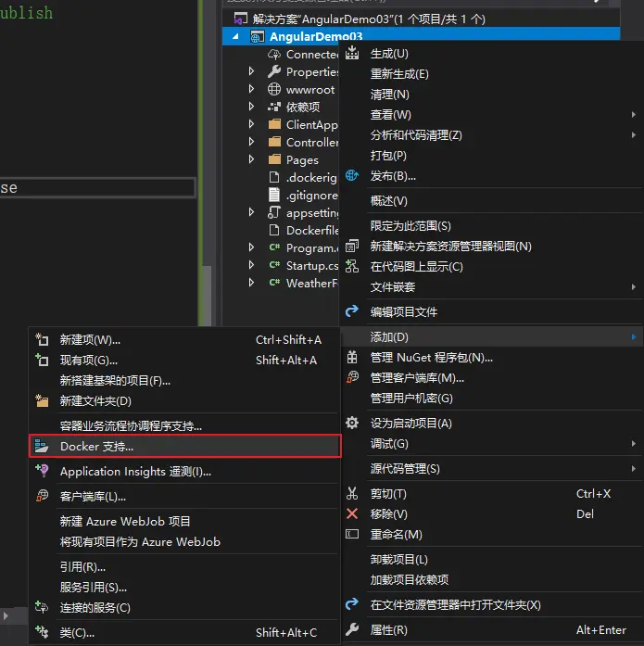Click the Publish (发布) globe icon
This screenshot has width=644, height=646.
tap(352, 175)
